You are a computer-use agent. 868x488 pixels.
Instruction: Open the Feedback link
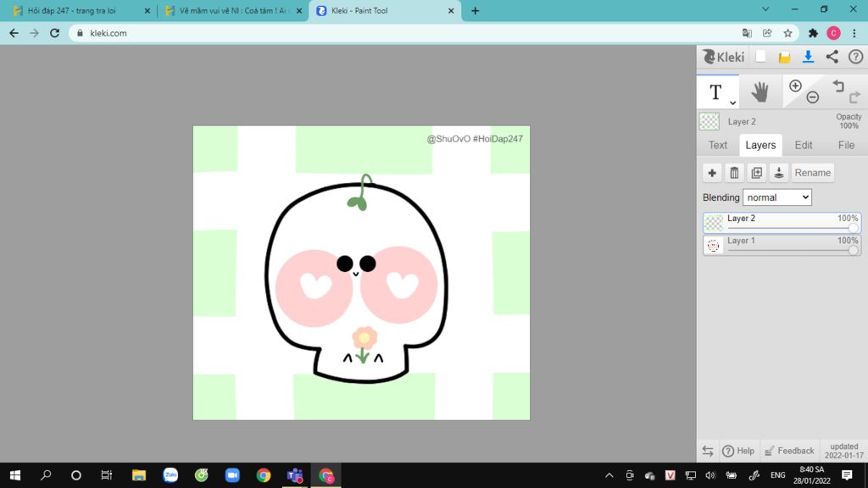789,451
